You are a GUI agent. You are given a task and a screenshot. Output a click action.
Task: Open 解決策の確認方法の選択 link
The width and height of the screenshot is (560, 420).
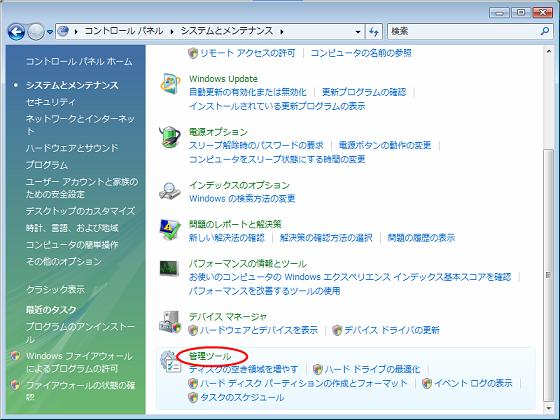pyautogui.click(x=326, y=238)
